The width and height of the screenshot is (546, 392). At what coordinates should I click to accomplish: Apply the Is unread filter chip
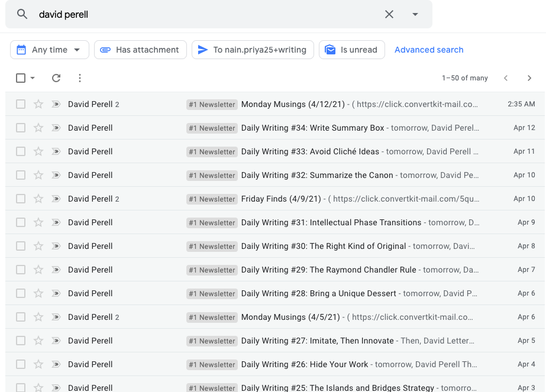point(352,50)
